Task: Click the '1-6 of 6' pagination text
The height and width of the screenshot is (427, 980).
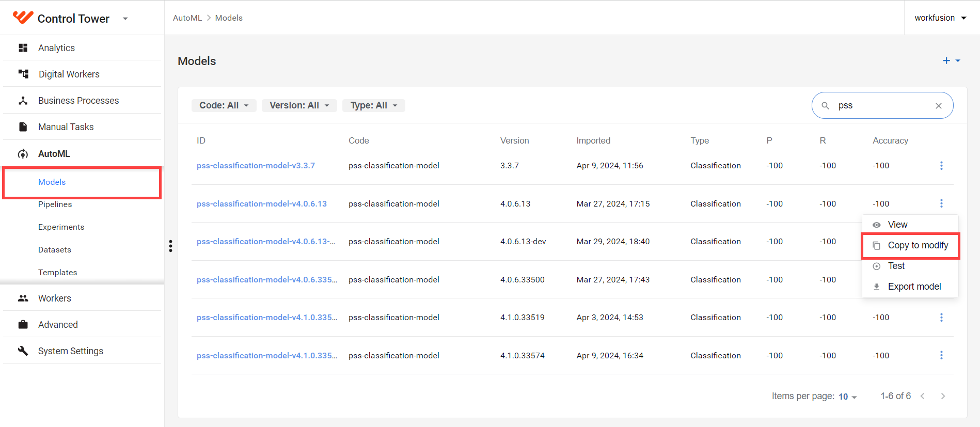Action: [896, 396]
